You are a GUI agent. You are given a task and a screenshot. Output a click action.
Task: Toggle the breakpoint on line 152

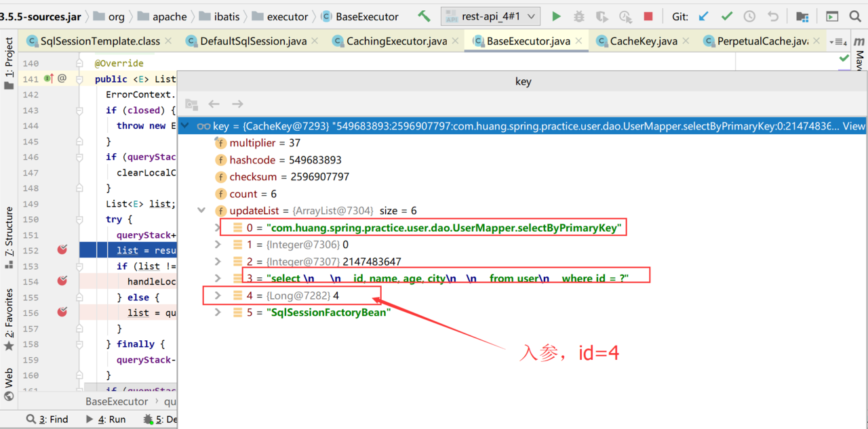tap(62, 250)
